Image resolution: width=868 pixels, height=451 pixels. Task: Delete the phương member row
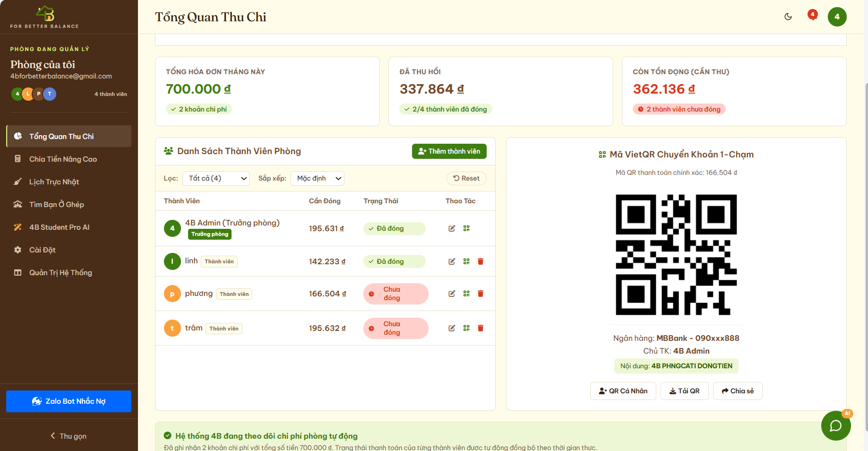click(481, 294)
